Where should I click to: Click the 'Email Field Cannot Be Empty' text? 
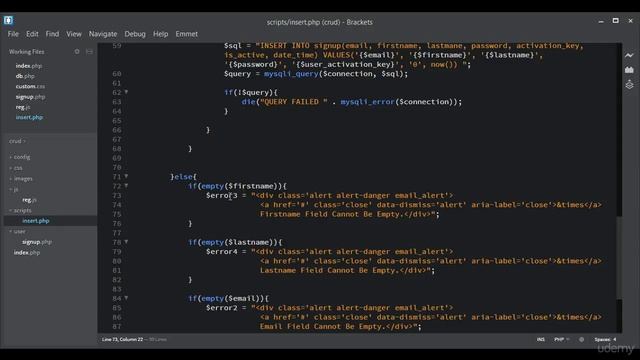coord(320,327)
